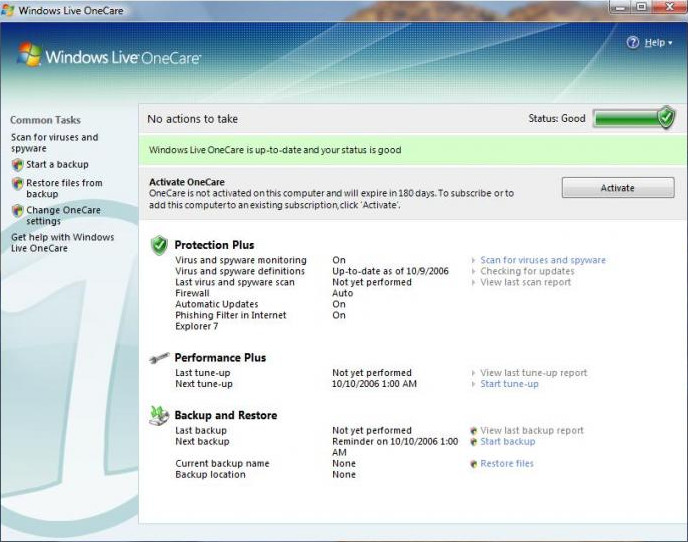Click the 'Activate OneCare' heading
The width and height of the screenshot is (688, 542).
pyautogui.click(x=187, y=182)
